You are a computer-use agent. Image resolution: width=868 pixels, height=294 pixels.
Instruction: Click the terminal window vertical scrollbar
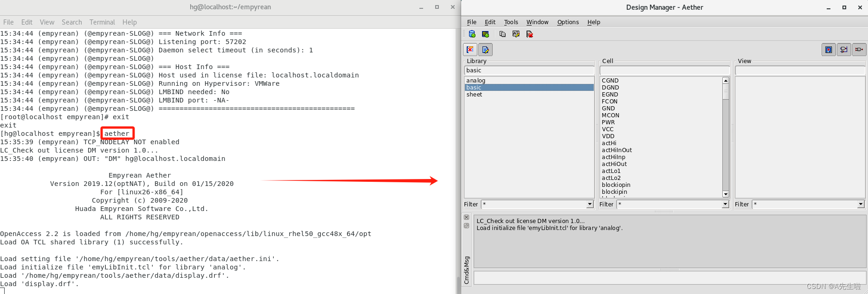(458, 284)
